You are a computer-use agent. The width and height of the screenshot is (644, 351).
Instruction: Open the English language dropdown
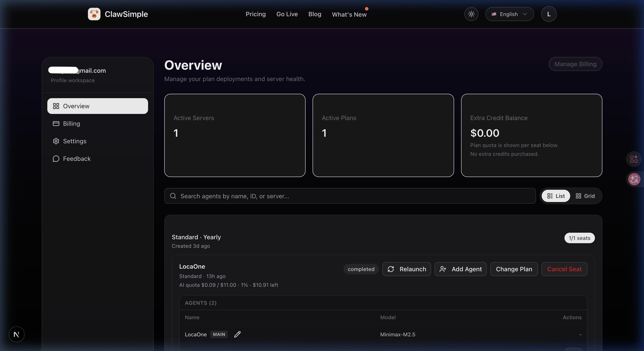pyautogui.click(x=509, y=14)
